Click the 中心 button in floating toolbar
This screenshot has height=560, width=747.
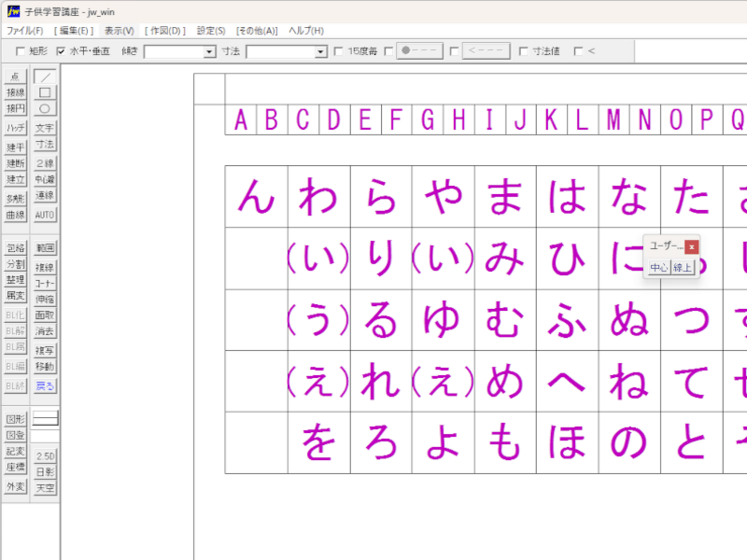tap(658, 267)
